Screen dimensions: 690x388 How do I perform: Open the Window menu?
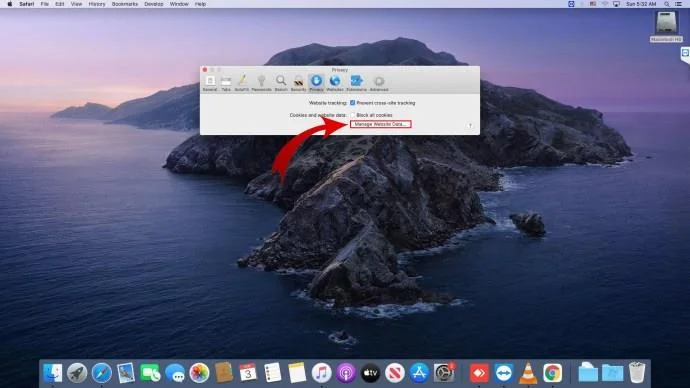coord(179,4)
